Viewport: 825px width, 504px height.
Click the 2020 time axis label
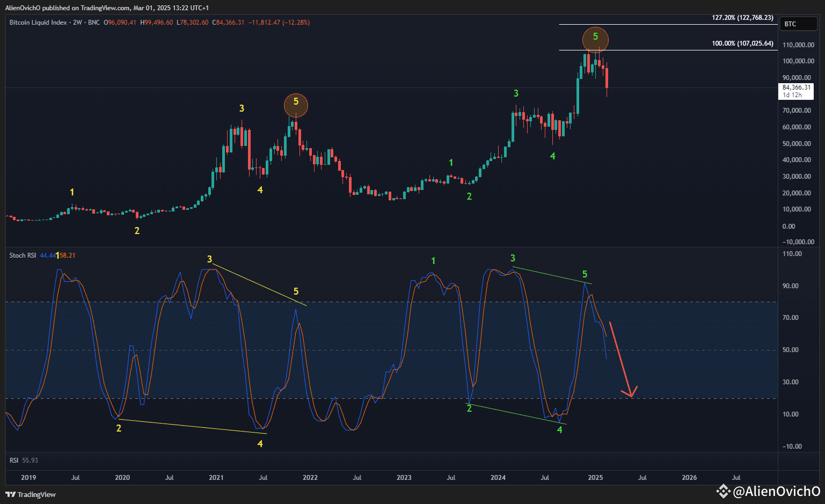coord(122,478)
